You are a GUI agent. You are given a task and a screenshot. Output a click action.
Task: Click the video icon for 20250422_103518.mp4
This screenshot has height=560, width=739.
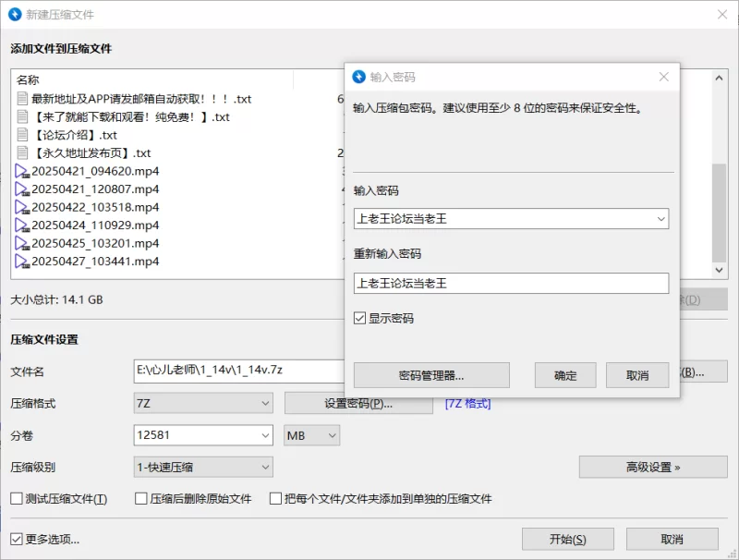(23, 207)
